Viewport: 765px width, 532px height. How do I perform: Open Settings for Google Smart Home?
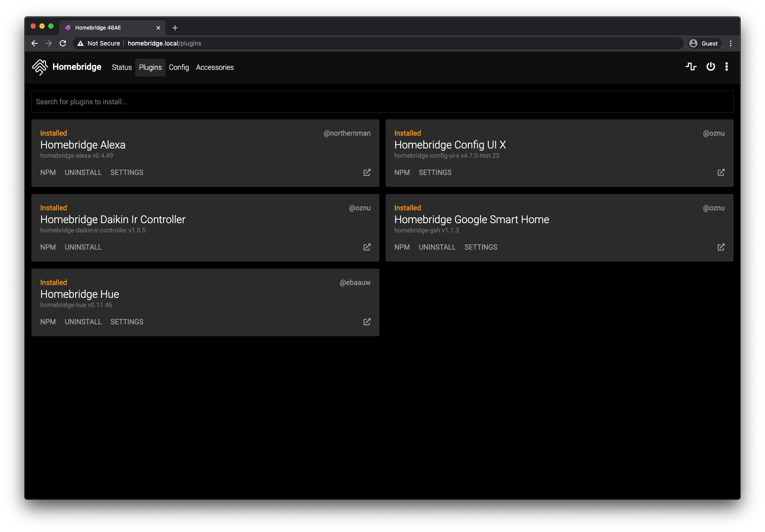tap(481, 247)
